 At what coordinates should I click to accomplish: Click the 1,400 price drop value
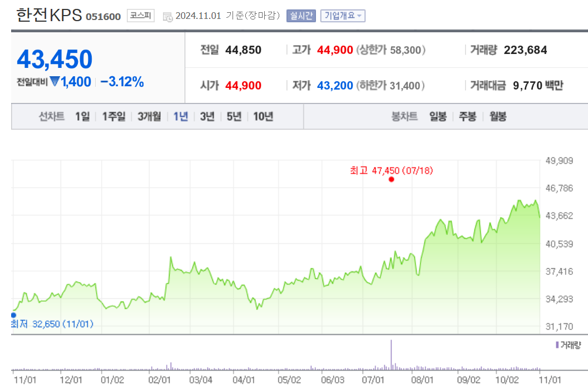click(x=76, y=81)
